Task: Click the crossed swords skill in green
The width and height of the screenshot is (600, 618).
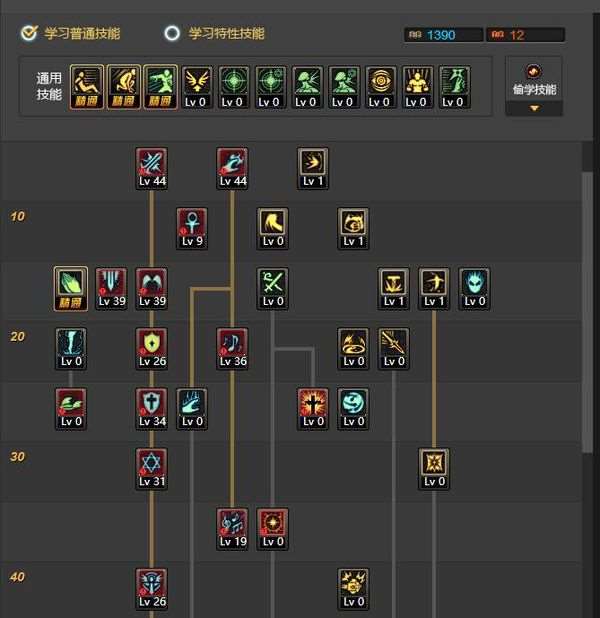Action: [272, 289]
